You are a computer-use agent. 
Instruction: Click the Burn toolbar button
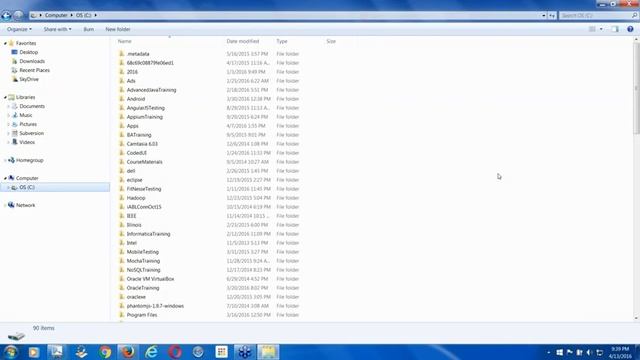tap(89, 29)
